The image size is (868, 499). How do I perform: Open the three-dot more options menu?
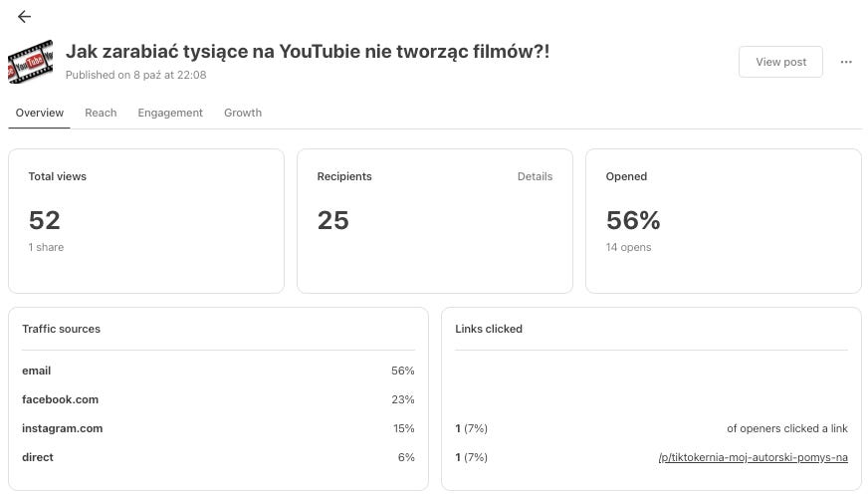(846, 62)
